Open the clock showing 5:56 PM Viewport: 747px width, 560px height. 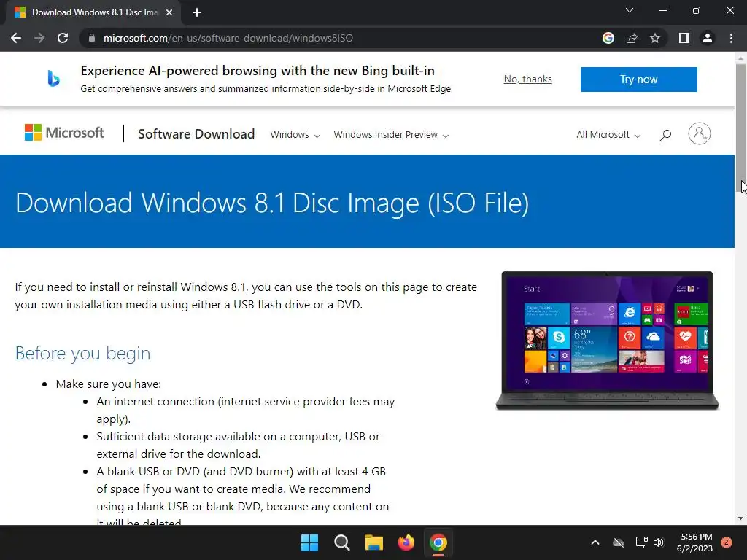click(694, 542)
